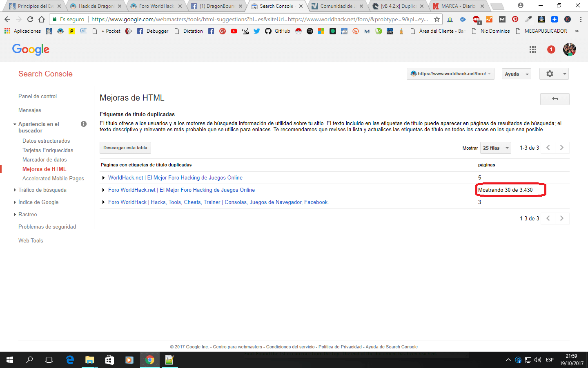Click the Google logo
Screen dimensions: 588x368
(x=31, y=49)
